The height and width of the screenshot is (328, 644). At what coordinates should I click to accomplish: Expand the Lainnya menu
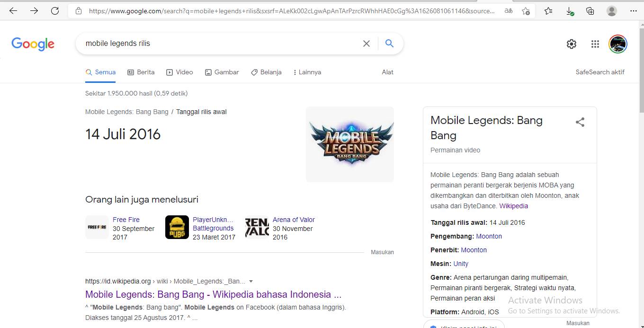(307, 72)
